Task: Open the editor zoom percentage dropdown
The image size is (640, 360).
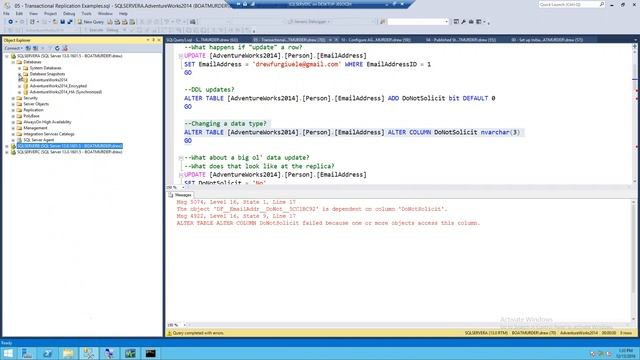Action: click(183, 187)
